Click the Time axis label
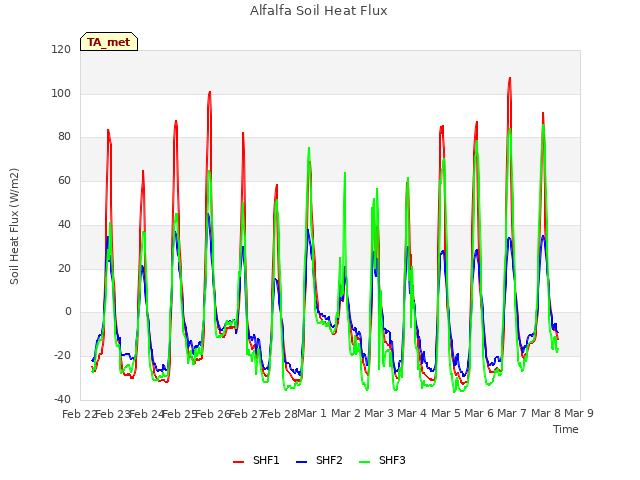640x480 pixels. tap(565, 429)
